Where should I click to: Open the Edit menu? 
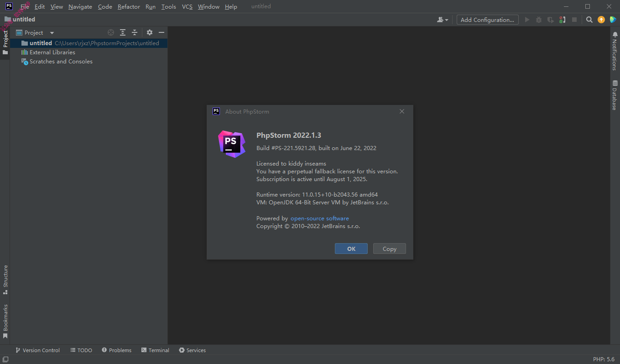(x=40, y=7)
